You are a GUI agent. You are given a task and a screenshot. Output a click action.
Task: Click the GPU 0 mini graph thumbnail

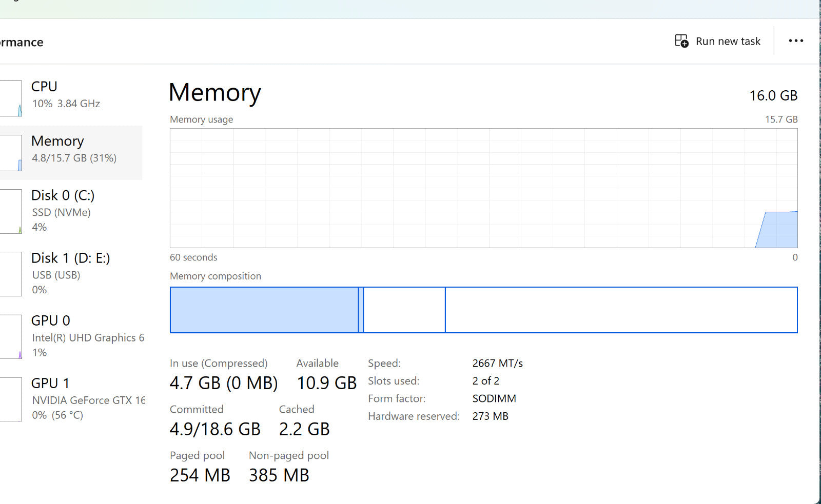coord(10,336)
